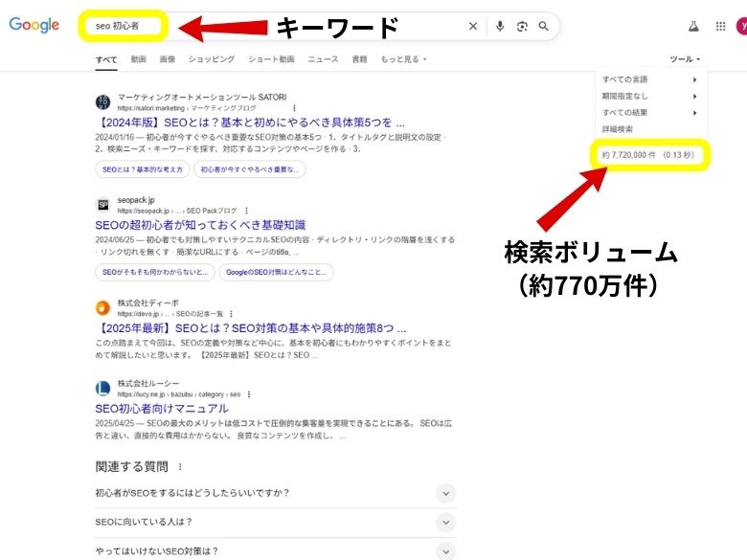Viewport: 747px width, 560px height.
Task: Open the three-dot menu for lucy.ne.jp result
Action: point(249,394)
